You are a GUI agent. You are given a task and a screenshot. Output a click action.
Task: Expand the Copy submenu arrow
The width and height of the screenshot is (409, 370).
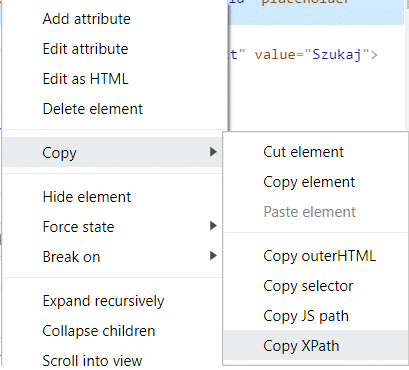(213, 152)
